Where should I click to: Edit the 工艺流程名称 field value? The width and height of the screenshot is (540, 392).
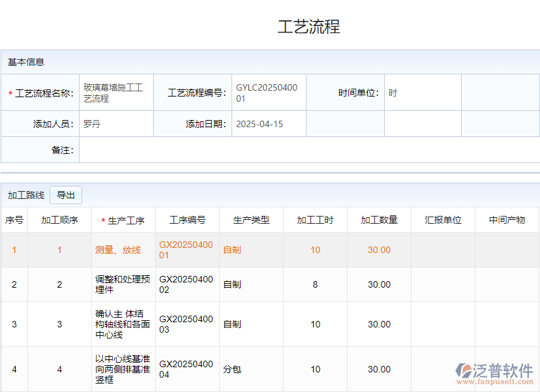pyautogui.click(x=115, y=93)
